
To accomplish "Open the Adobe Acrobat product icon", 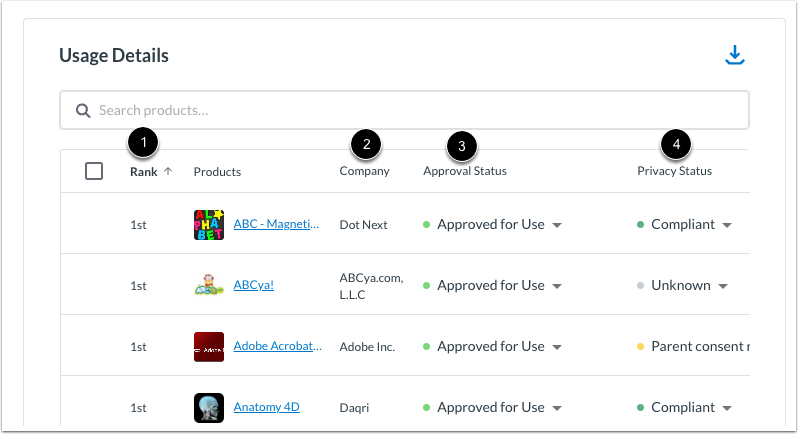I will click(209, 347).
